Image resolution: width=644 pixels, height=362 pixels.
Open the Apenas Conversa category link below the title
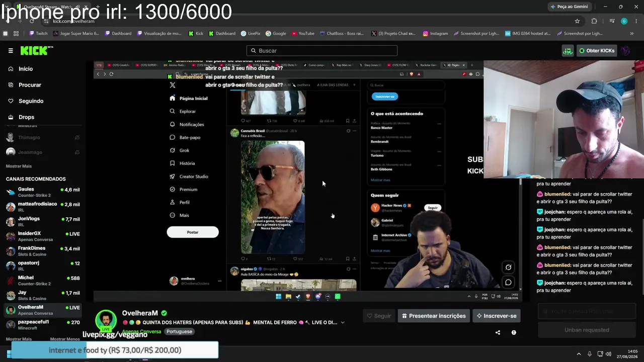[141, 332]
